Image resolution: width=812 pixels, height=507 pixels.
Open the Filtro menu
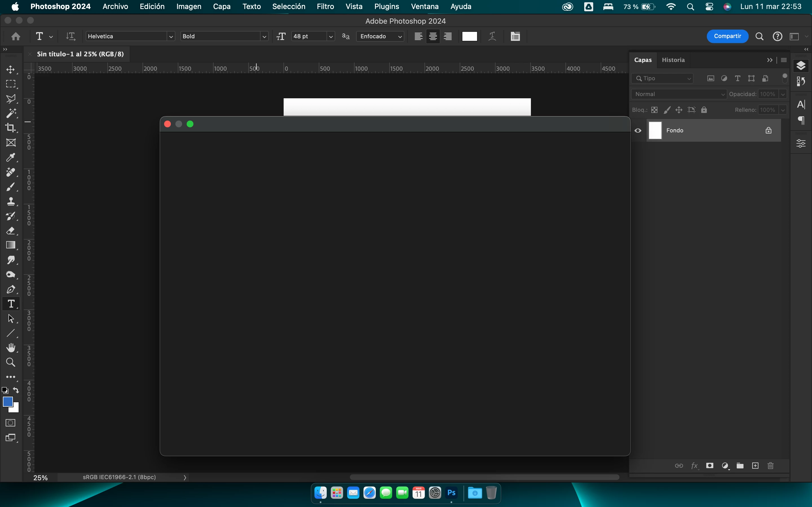coord(325,6)
